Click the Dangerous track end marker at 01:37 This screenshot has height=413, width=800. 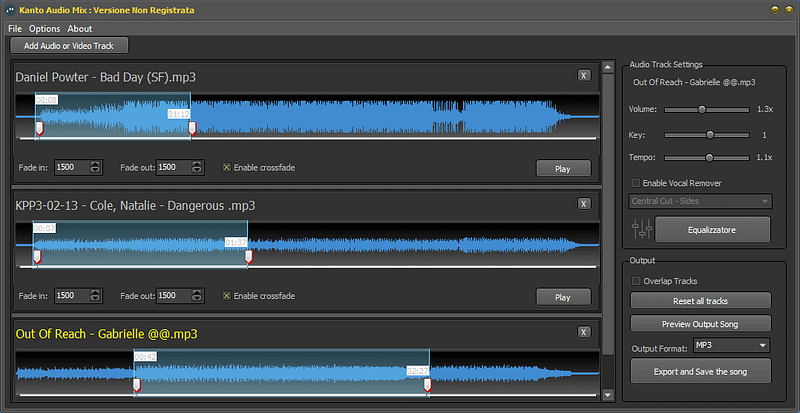point(248,257)
